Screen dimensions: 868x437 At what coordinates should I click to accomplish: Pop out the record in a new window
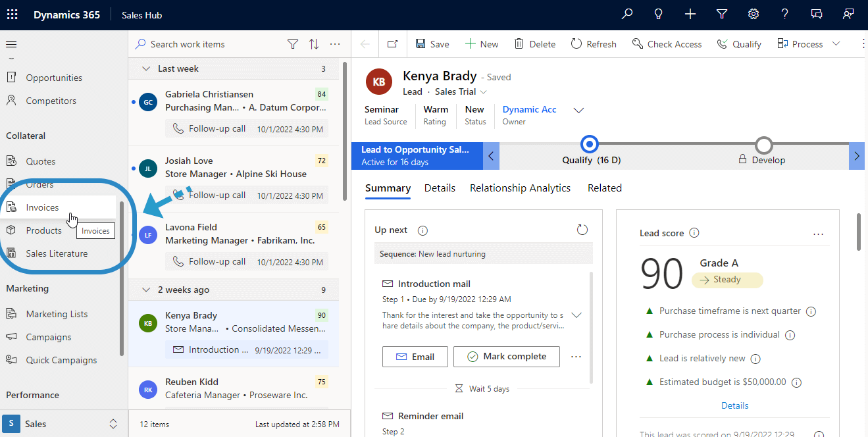(392, 43)
